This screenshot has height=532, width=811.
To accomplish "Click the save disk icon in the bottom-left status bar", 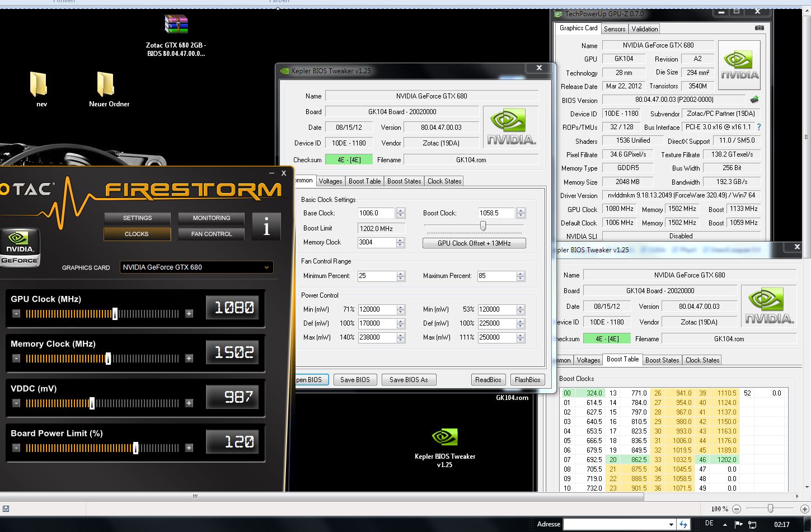I will click(x=6, y=509).
